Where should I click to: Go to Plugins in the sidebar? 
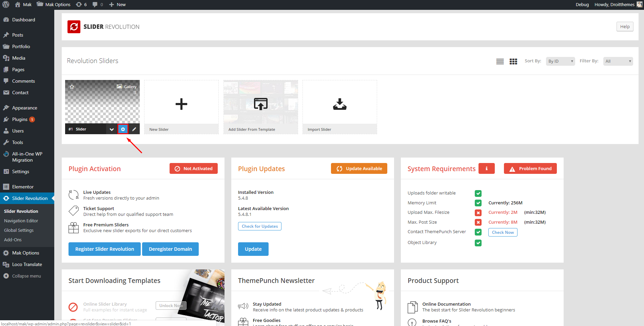coord(27,119)
